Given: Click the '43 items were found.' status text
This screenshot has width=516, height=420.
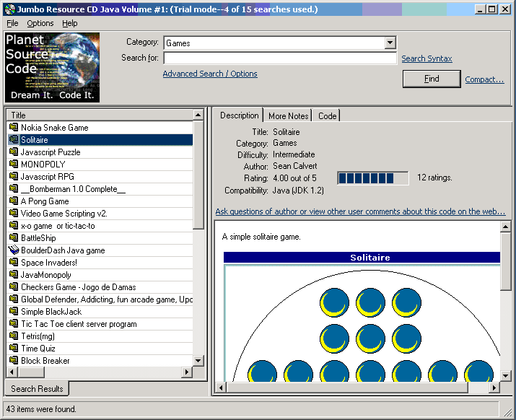Looking at the screenshot, I should click(x=41, y=409).
